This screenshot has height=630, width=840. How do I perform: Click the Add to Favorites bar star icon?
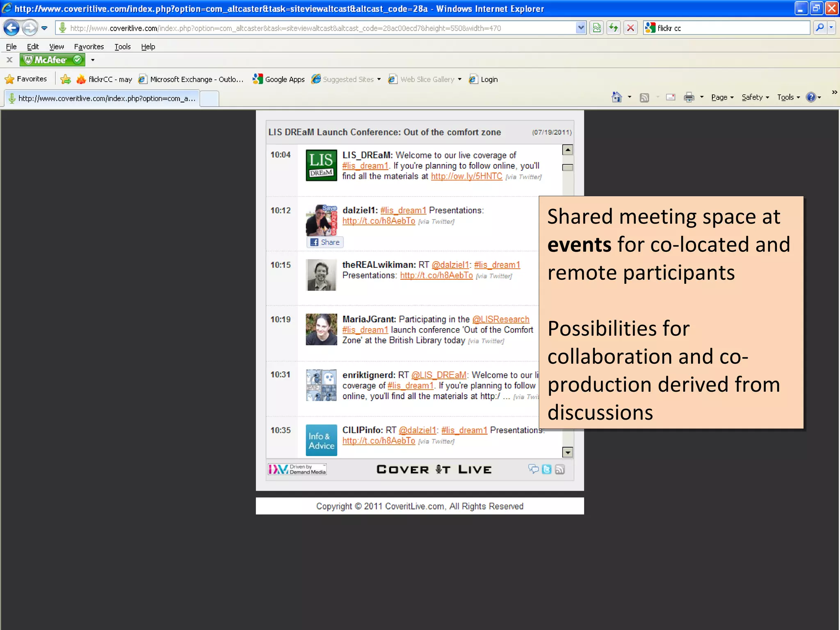pyautogui.click(x=66, y=79)
